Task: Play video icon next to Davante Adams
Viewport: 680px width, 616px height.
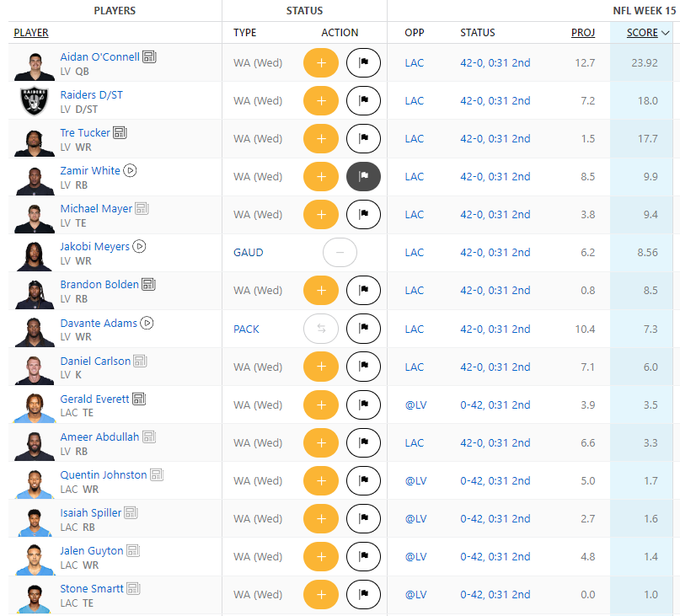Action: pos(147,324)
